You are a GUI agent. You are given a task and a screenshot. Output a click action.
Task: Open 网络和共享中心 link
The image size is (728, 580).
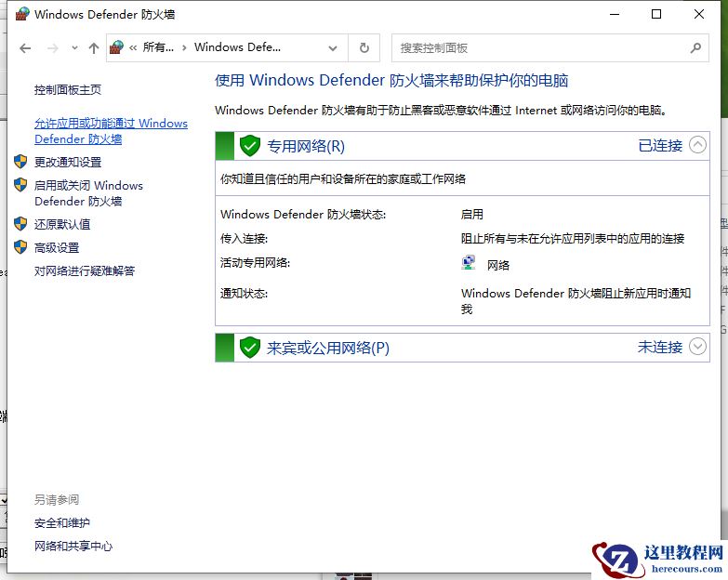pos(73,547)
